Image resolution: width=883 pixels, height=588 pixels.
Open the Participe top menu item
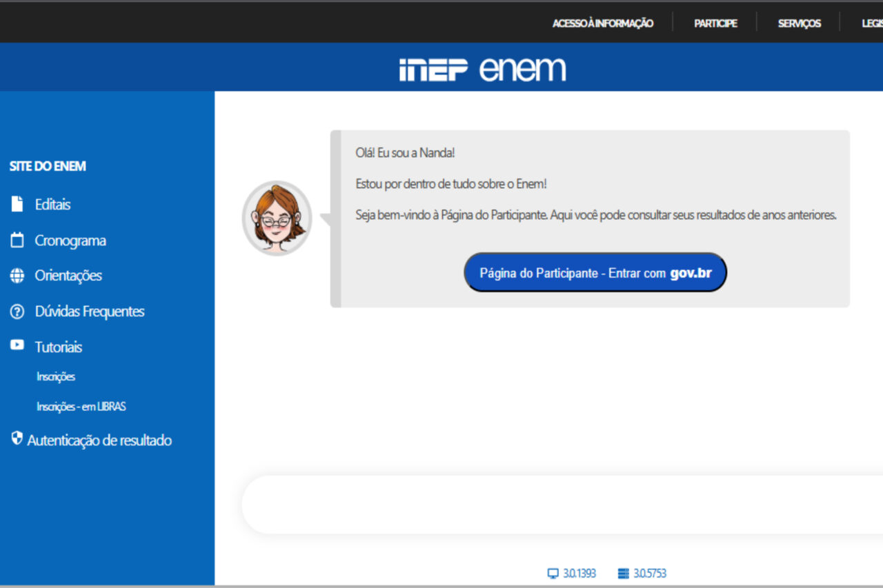[x=715, y=23]
